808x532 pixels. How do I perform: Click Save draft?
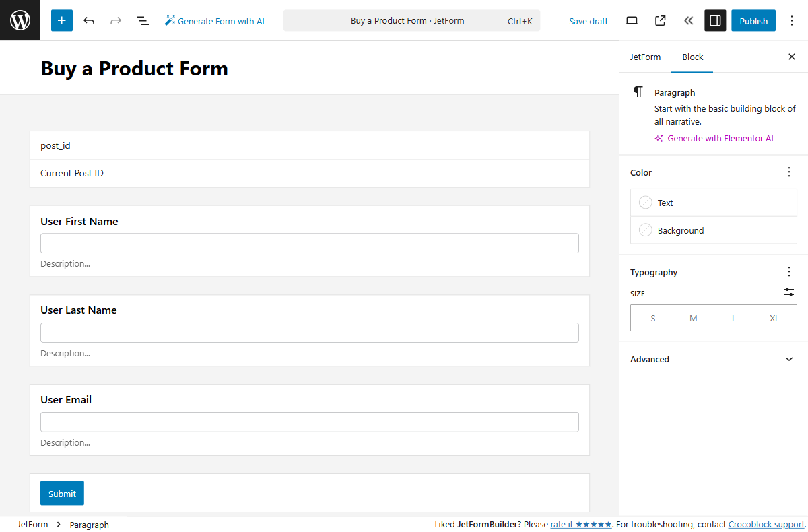(588, 21)
